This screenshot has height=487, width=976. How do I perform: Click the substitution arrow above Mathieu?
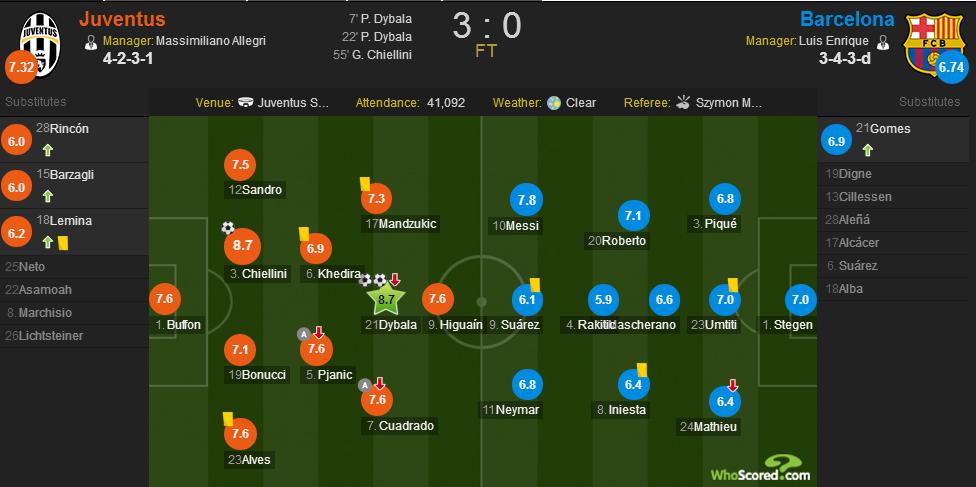click(x=733, y=384)
